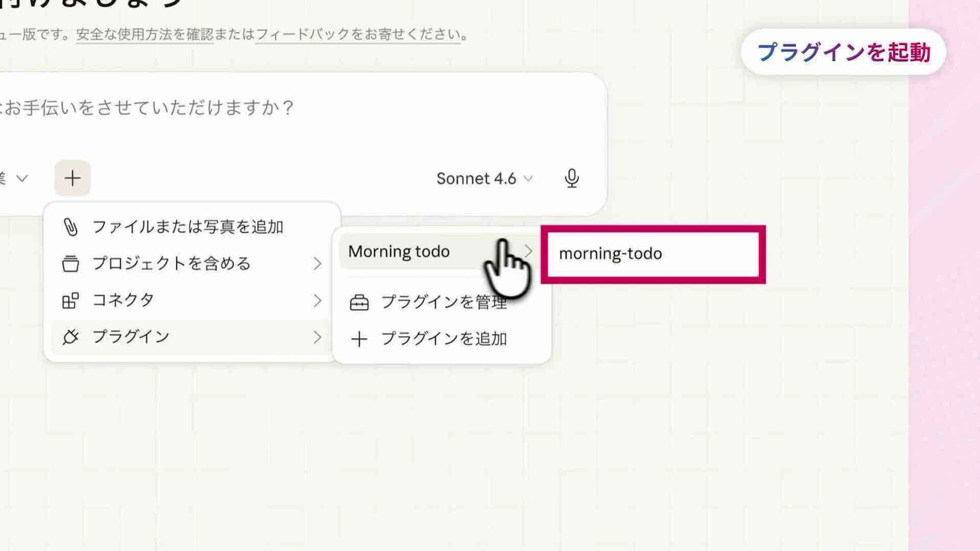Viewport: 980px width, 551px height.
Task: Click the plus attachment button
Action: pyautogui.click(x=72, y=178)
